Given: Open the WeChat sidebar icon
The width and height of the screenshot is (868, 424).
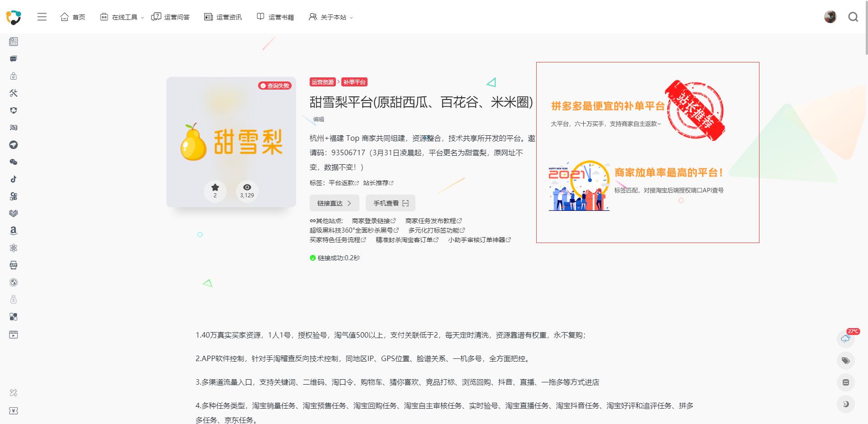Looking at the screenshot, I should click(x=14, y=162).
